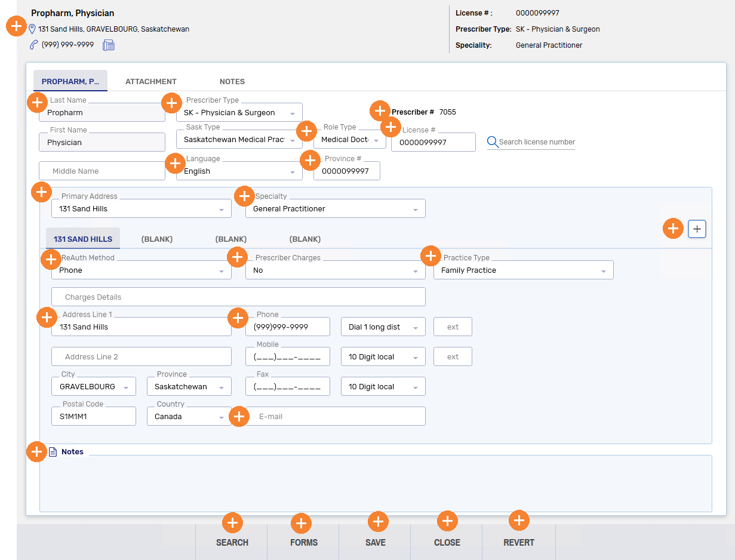The height and width of the screenshot is (560, 735).
Task: Switch to the ATTACHMENT tab
Action: (151, 82)
